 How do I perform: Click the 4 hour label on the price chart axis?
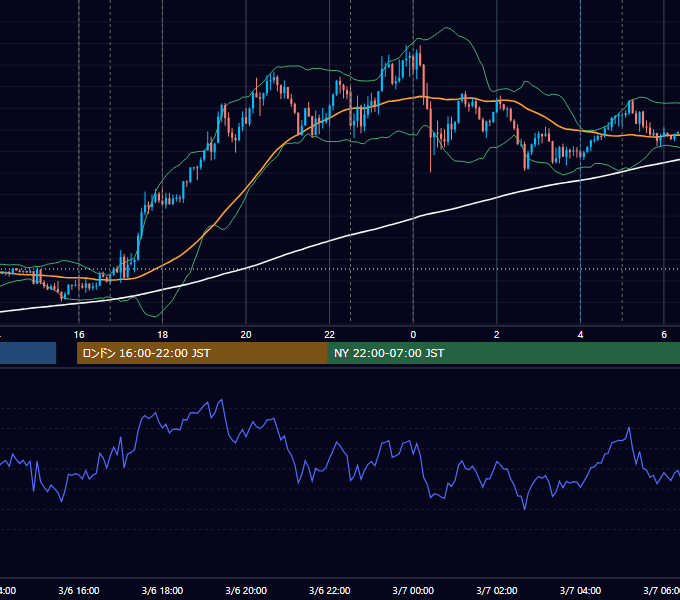pos(580,335)
